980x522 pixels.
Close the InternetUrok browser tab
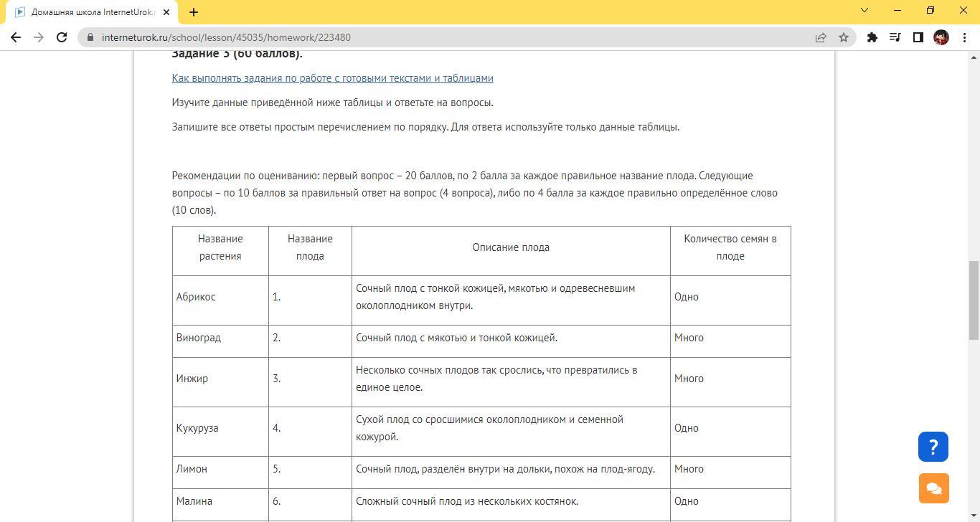coord(166,12)
